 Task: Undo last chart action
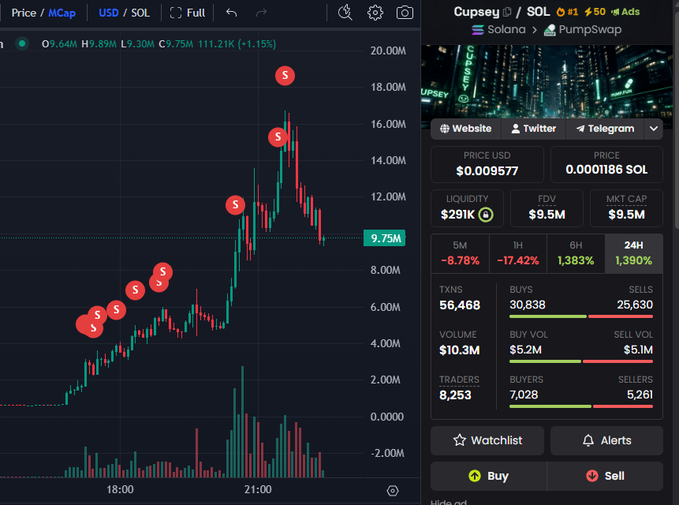[x=232, y=13]
